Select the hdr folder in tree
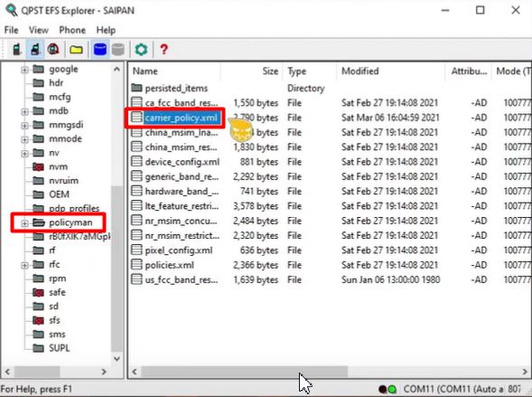The image size is (532, 397). tap(56, 83)
